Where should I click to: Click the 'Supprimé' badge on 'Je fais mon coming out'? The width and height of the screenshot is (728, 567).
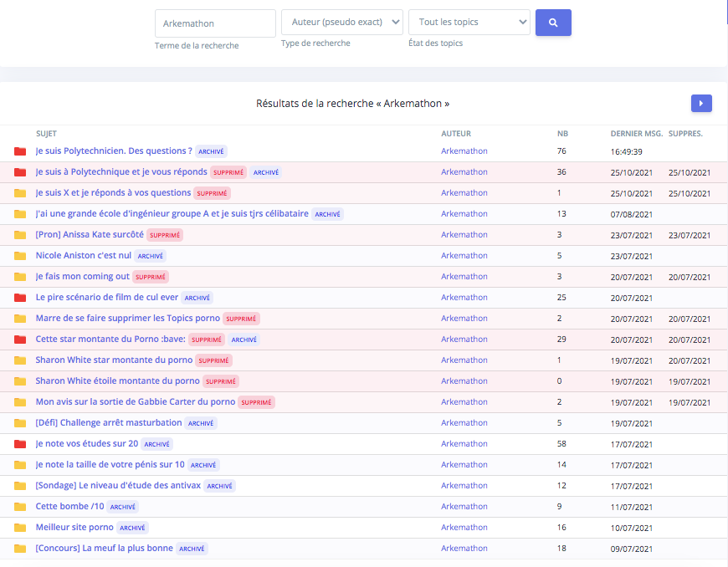point(151,277)
